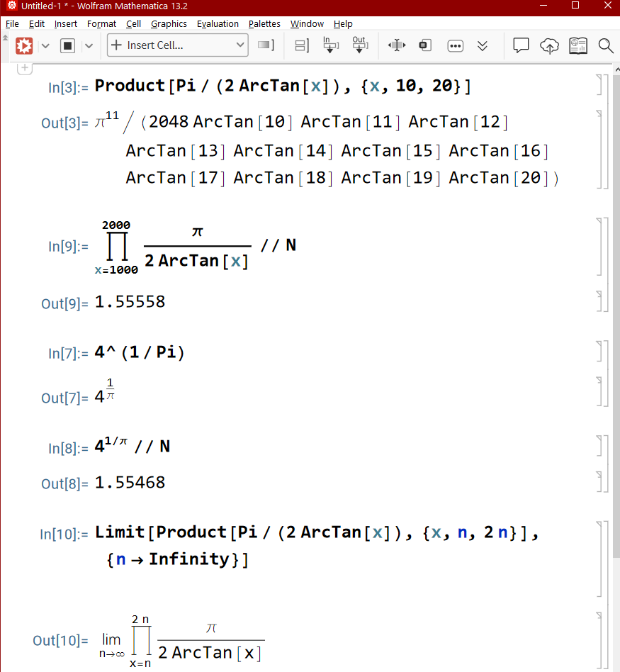Open the Graphics menu
Image resolution: width=620 pixels, height=672 pixels.
pyautogui.click(x=169, y=24)
